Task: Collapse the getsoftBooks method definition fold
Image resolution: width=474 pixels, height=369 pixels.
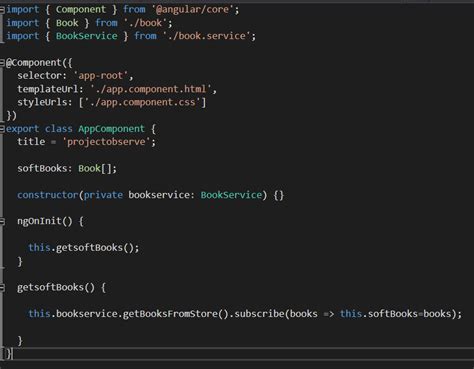Action: point(2,287)
